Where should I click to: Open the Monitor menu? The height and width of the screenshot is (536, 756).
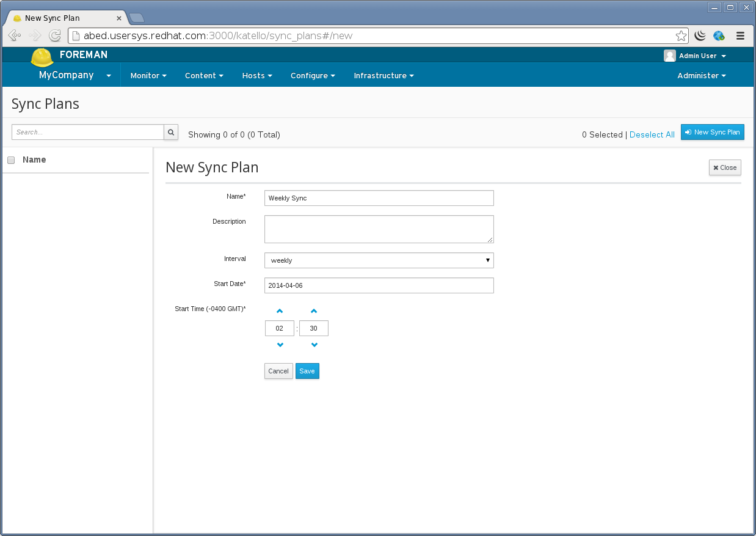click(x=148, y=76)
